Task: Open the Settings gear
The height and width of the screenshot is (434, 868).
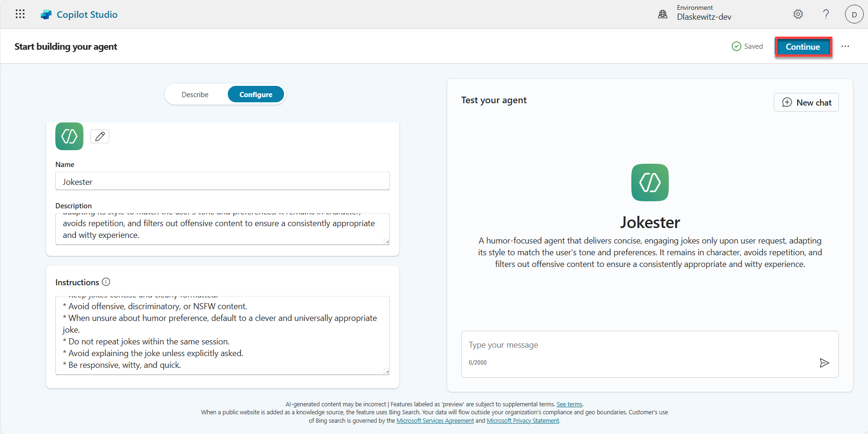Action: (x=798, y=14)
